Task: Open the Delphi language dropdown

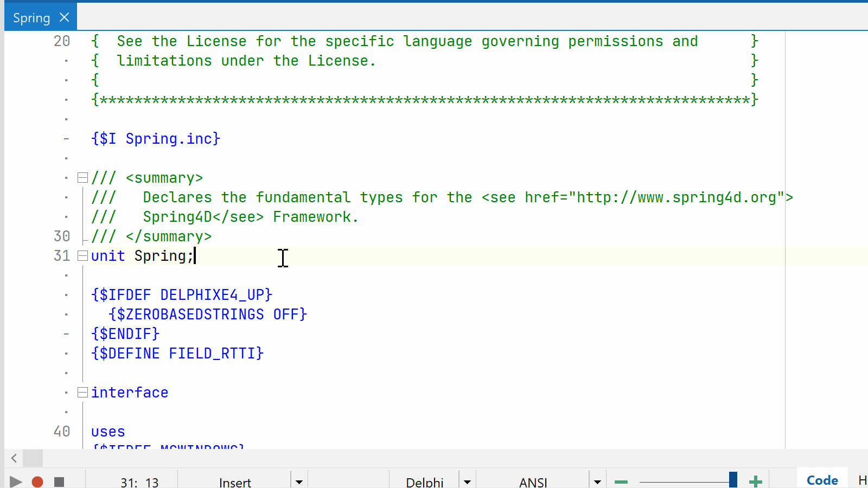Action: click(467, 481)
